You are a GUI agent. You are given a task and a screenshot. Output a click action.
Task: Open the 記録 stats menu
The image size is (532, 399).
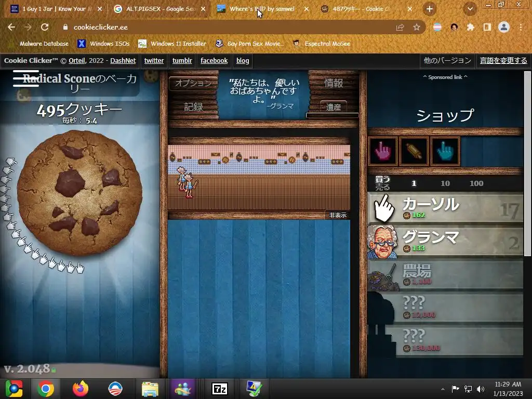[x=193, y=107]
